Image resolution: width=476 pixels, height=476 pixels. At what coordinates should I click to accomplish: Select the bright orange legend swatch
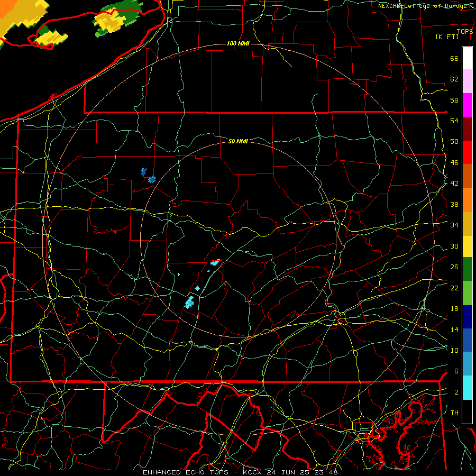coord(467,200)
